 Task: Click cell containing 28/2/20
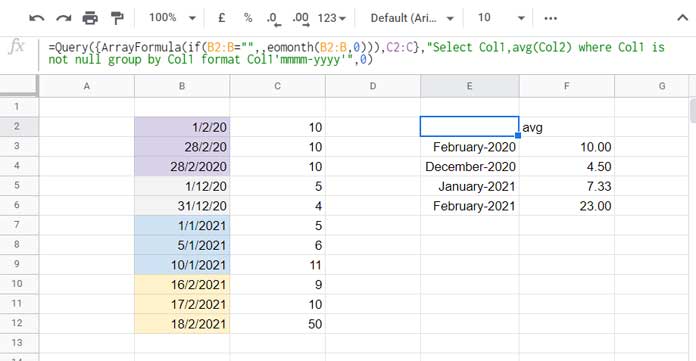coord(182,147)
